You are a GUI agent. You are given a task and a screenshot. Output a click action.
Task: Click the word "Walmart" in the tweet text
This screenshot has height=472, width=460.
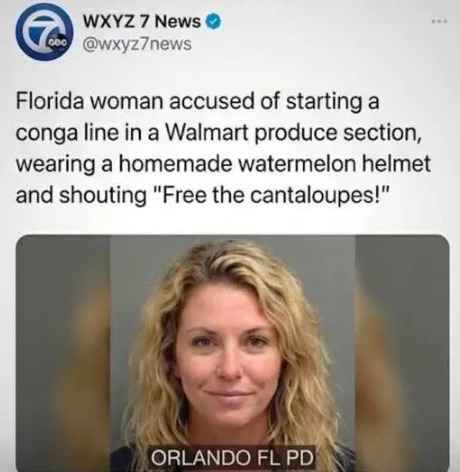click(207, 133)
